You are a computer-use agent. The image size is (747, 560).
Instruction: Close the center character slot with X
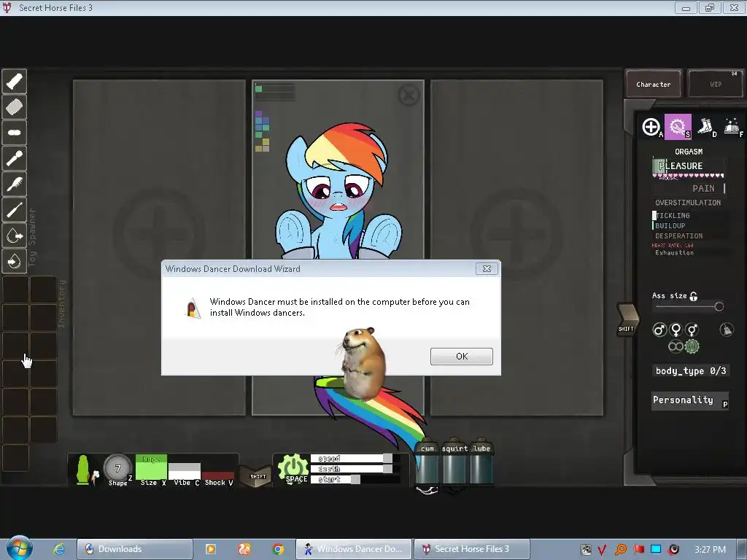(x=409, y=96)
